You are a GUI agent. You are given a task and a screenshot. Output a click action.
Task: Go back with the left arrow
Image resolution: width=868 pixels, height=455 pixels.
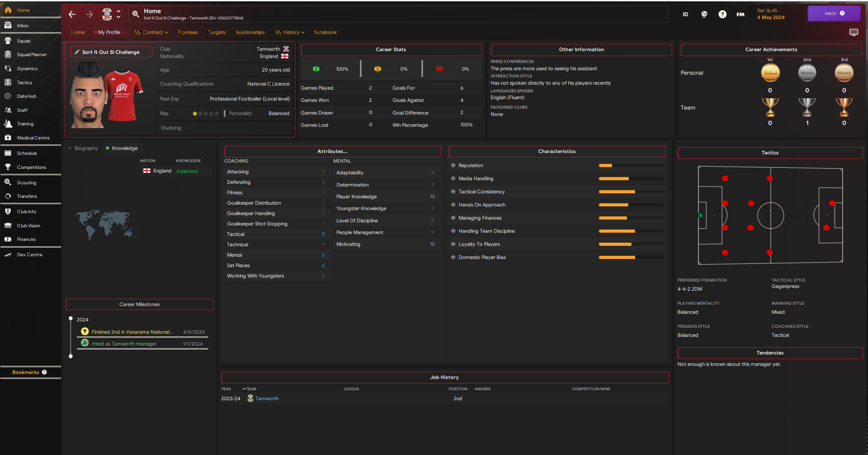click(x=72, y=14)
